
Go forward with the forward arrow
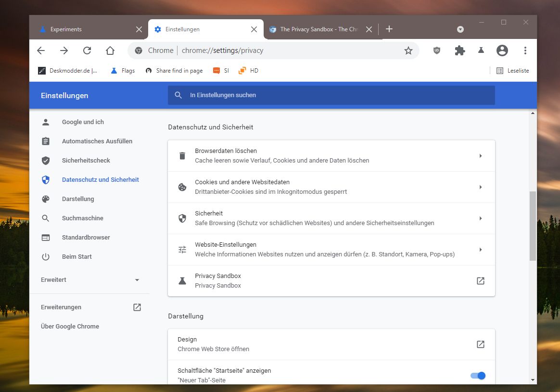[x=64, y=51]
